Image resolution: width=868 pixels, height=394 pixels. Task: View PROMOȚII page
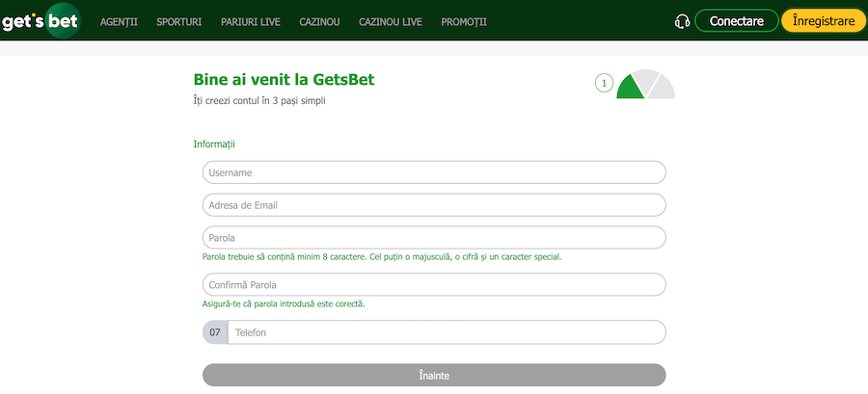(x=464, y=22)
